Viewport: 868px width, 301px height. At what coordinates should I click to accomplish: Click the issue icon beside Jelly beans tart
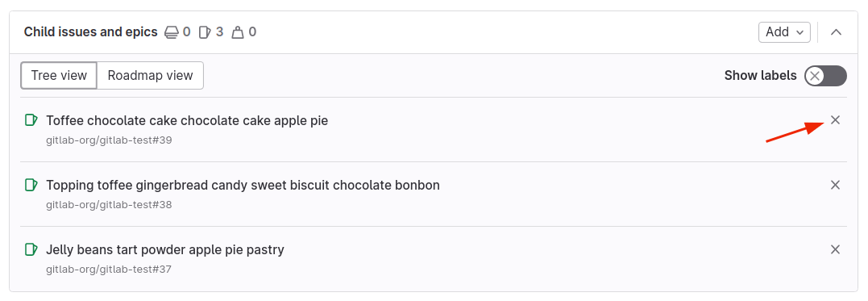[31, 249]
